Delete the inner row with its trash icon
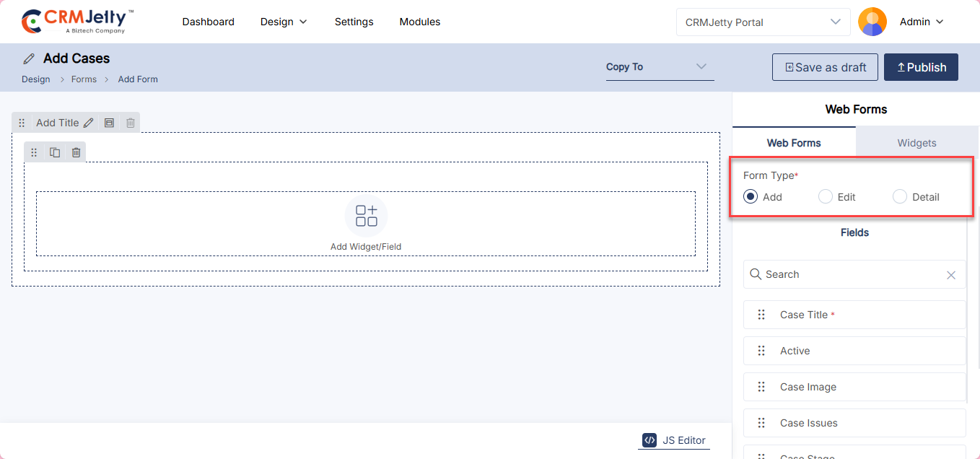Image resolution: width=980 pixels, height=459 pixels. (76, 152)
